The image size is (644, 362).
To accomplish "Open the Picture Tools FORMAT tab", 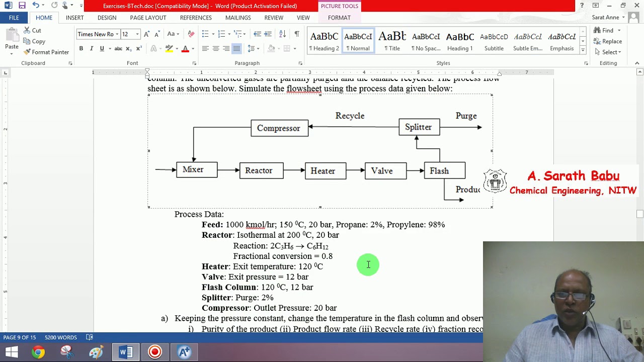I will click(x=339, y=18).
